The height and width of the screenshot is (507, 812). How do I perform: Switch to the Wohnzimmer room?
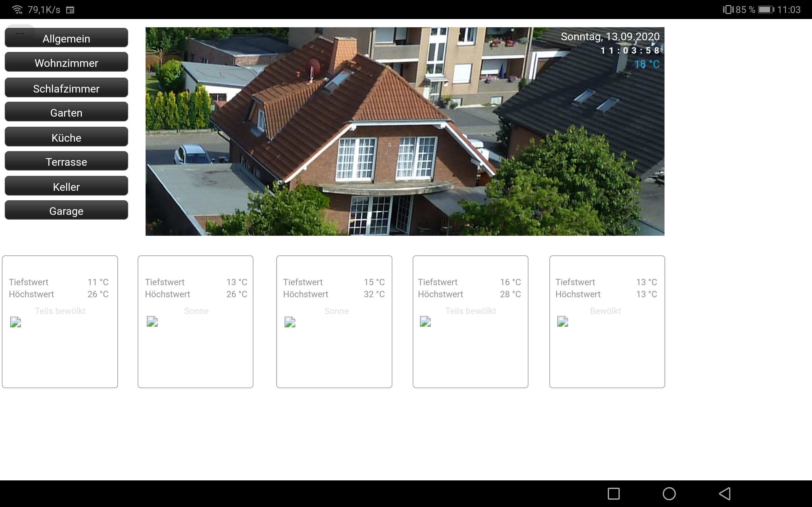coord(66,63)
